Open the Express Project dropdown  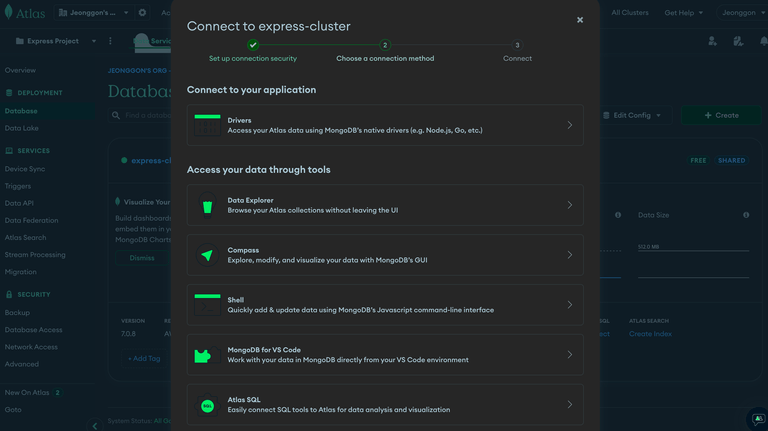[x=55, y=41]
